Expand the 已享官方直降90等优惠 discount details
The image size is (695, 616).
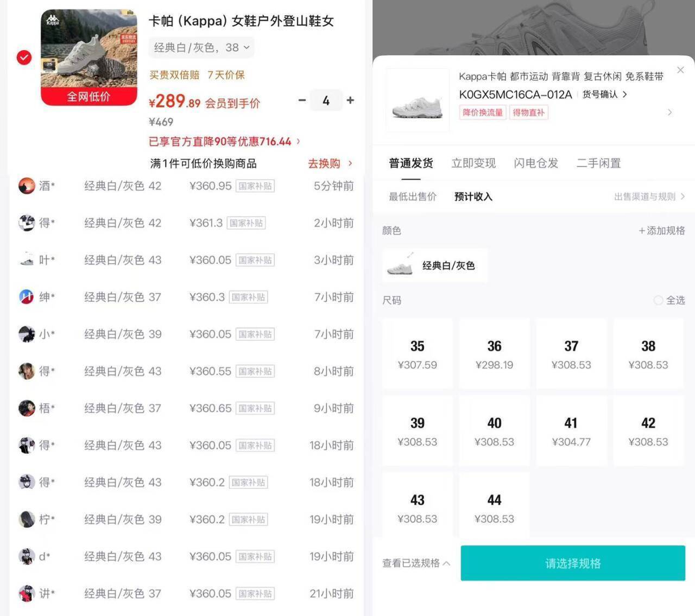point(224,142)
